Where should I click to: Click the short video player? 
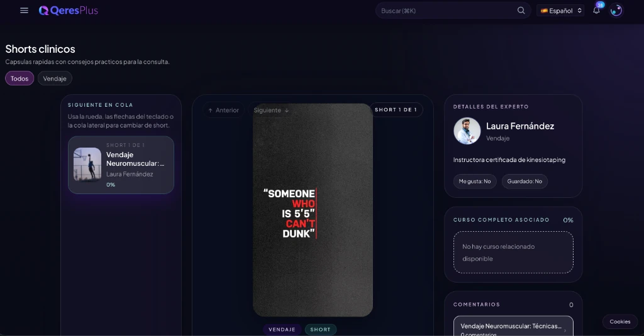click(313, 210)
